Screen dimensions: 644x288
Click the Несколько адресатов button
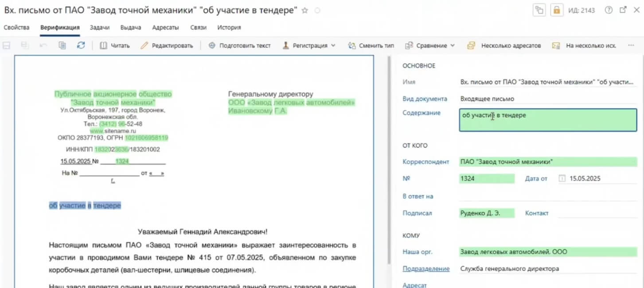(x=504, y=45)
